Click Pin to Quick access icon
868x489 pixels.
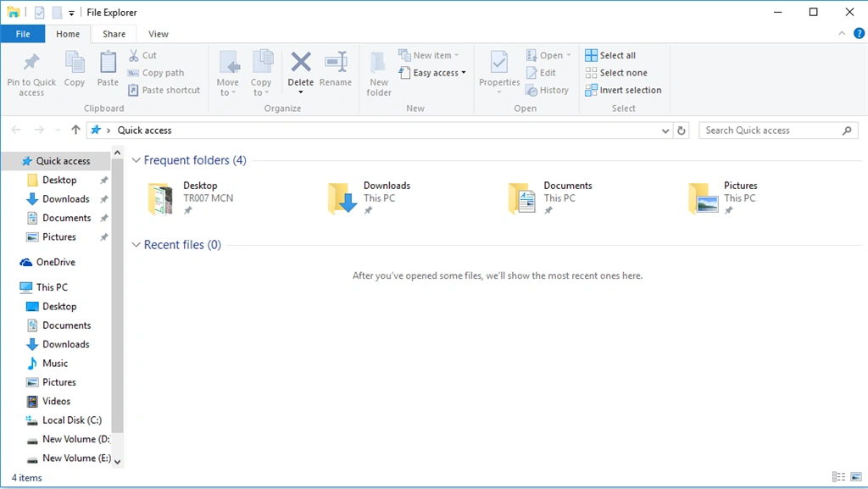pyautogui.click(x=31, y=62)
